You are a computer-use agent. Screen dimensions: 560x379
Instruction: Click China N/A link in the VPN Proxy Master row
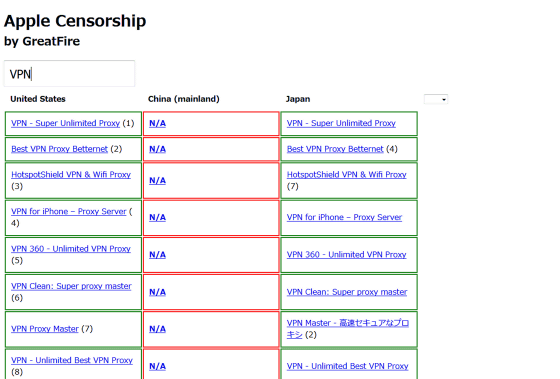click(x=158, y=329)
